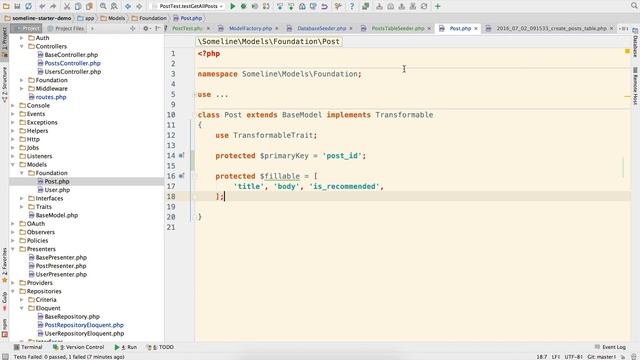This screenshot has width=640, height=360.
Task: Click the Synchronize toolbar icon
Action: pos(28,6)
